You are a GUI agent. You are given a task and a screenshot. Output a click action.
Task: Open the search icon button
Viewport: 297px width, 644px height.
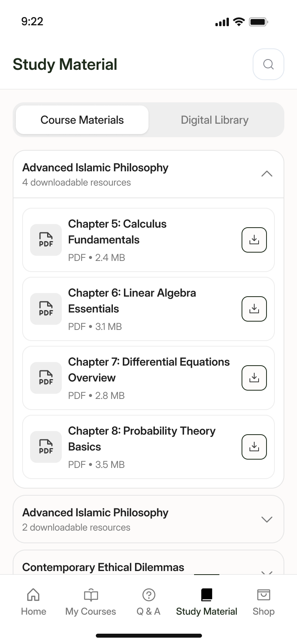click(268, 64)
